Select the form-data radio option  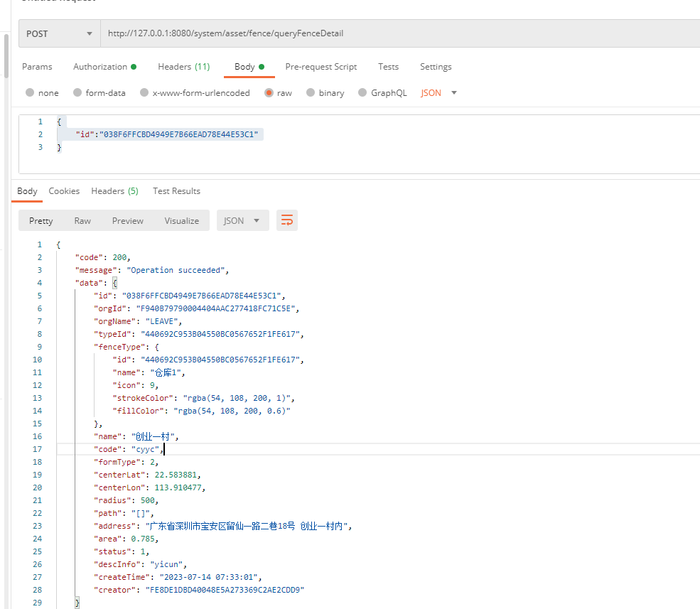pos(77,92)
